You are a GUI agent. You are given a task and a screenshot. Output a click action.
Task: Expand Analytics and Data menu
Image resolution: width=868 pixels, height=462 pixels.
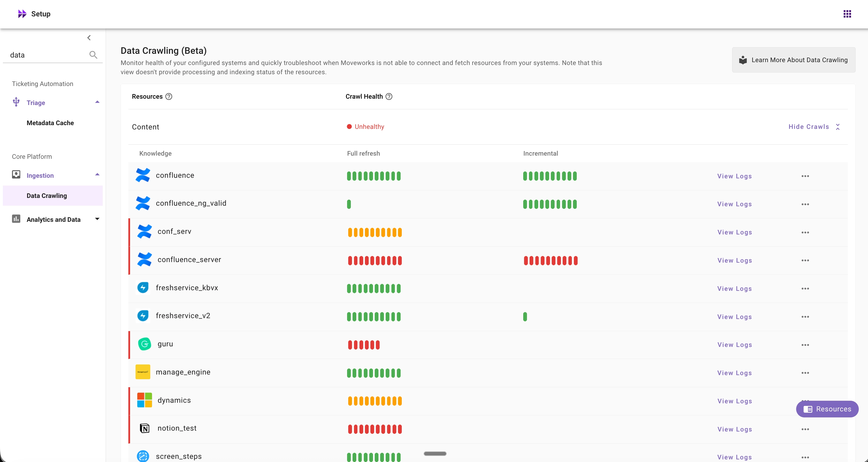coord(97,219)
